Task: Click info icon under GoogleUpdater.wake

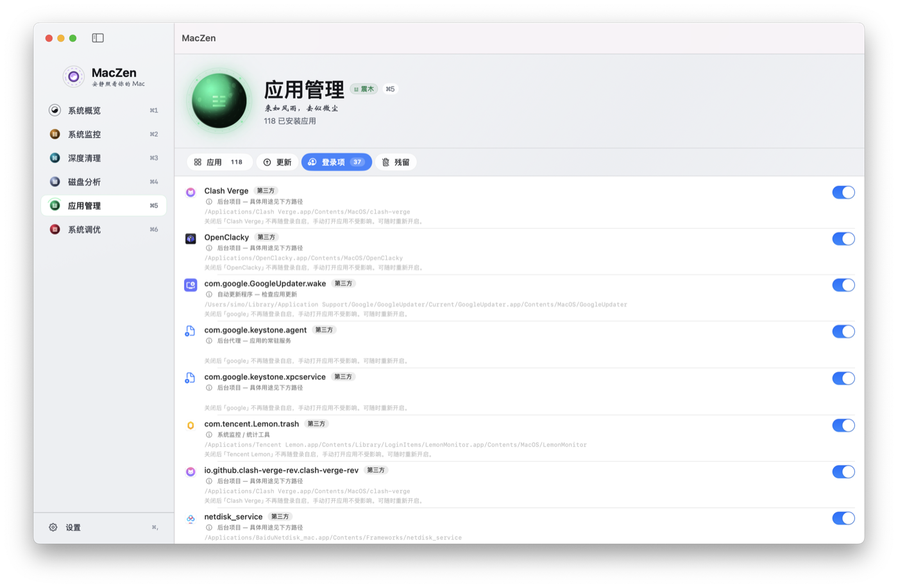Action: [209, 294]
